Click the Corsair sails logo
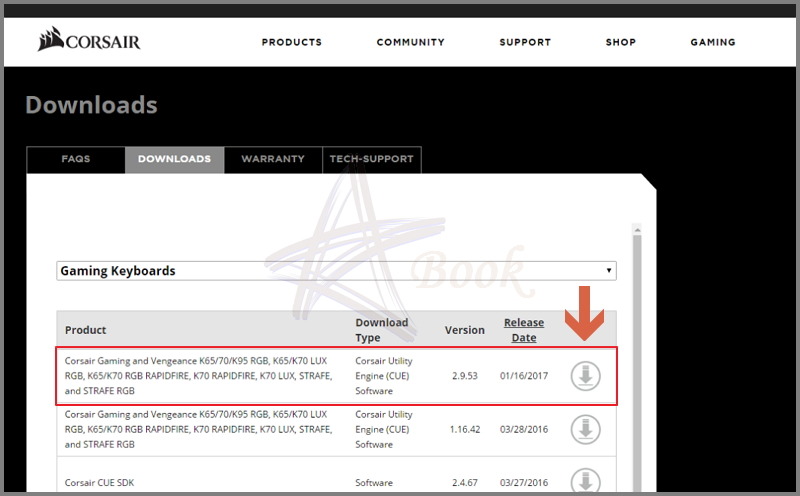Image resolution: width=800 pixels, height=496 pixels. [89, 40]
